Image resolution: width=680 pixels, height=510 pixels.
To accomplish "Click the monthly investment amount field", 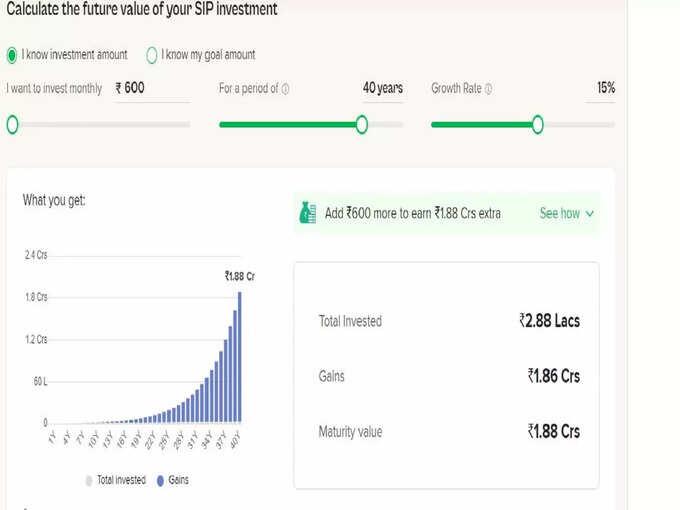I will click(x=150, y=88).
